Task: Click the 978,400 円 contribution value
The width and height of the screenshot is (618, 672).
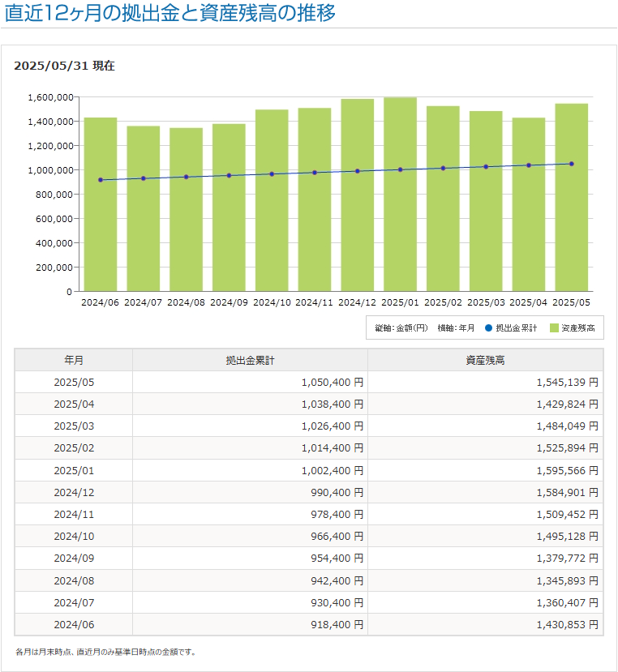Action: (x=337, y=514)
